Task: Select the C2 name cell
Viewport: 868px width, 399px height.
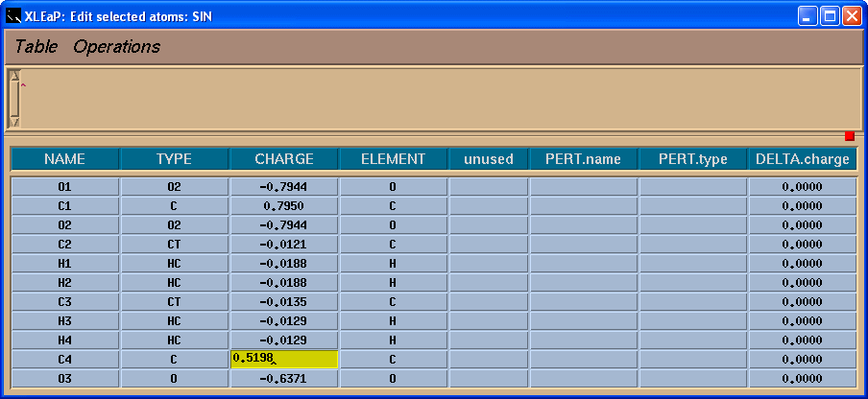Action: click(x=64, y=245)
